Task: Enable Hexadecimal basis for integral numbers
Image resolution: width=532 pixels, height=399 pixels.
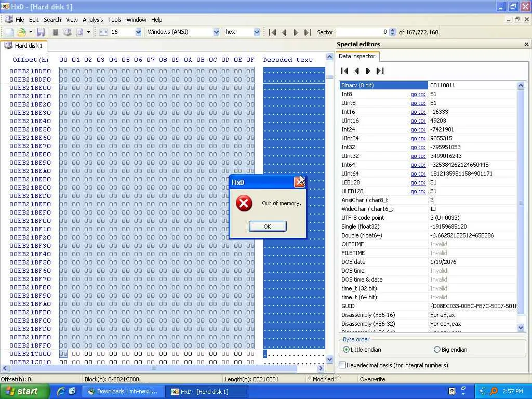Action: click(393, 365)
